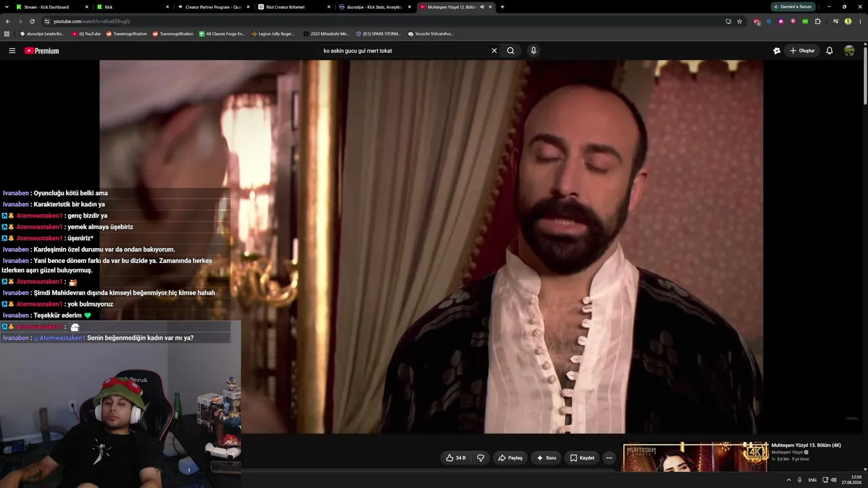Visit the Muhteşem Yüzyıl channel name link
Viewport: 868px width, 488px height.
pos(788,452)
